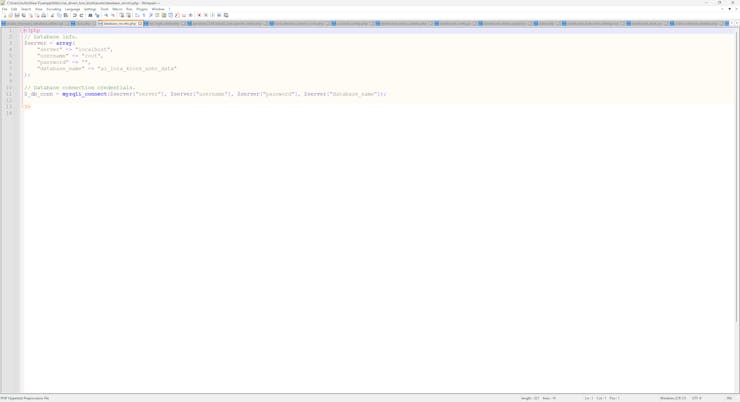
Task: Toggle file monitoring eye icon
Action: [x=190, y=15]
